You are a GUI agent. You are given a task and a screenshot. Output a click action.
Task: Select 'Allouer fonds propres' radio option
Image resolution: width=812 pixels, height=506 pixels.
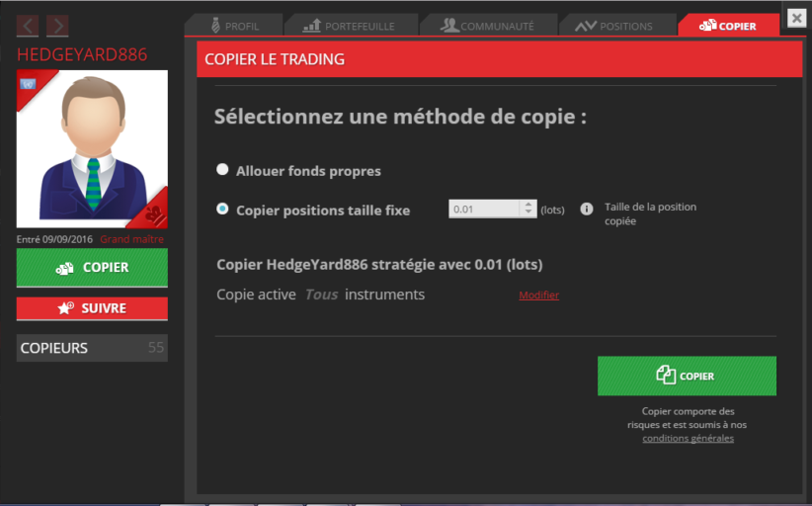pos(222,170)
